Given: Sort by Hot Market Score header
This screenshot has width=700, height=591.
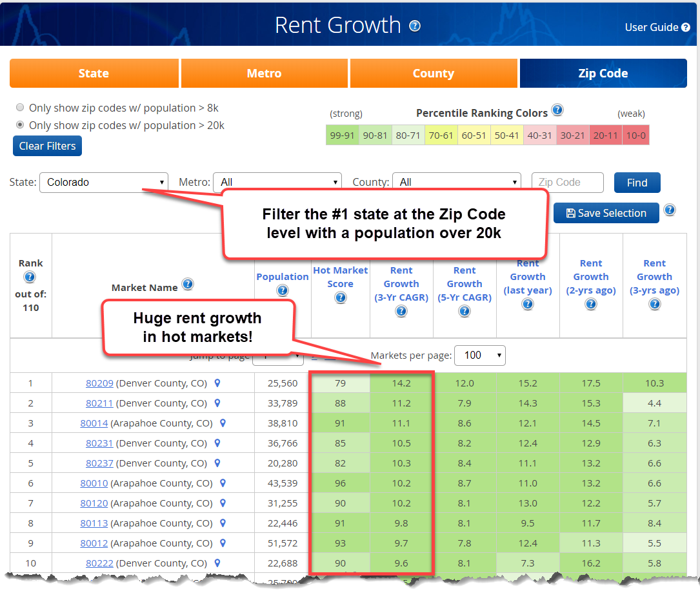Looking at the screenshot, I should (x=341, y=277).
